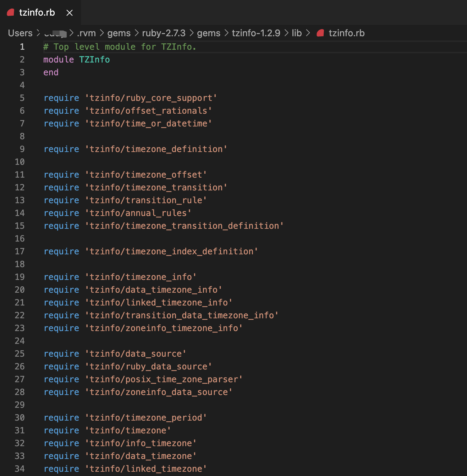
Task: Open the blurred username breadcrumb segment
Action: point(55,33)
